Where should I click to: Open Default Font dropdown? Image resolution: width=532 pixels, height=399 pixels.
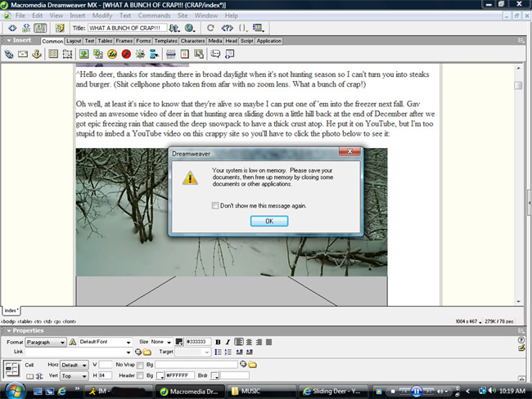[x=105, y=342]
